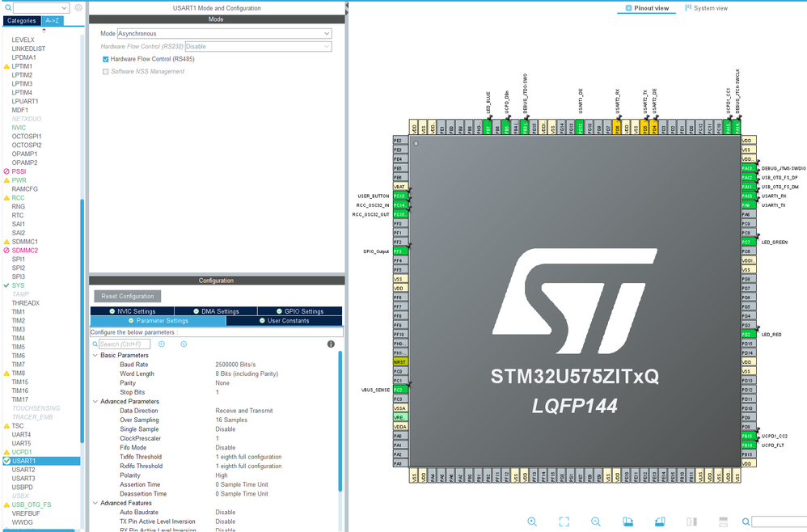Open the peripheral search combo box
The width and height of the screenshot is (807, 532).
pyautogui.click(x=41, y=8)
